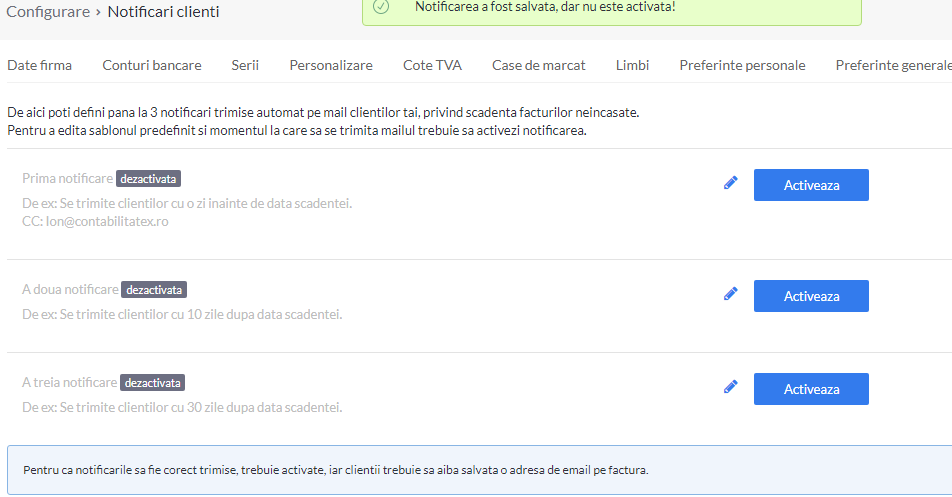Switch to the Limbi tab
Screen dimensions: 952x497
click(632, 66)
